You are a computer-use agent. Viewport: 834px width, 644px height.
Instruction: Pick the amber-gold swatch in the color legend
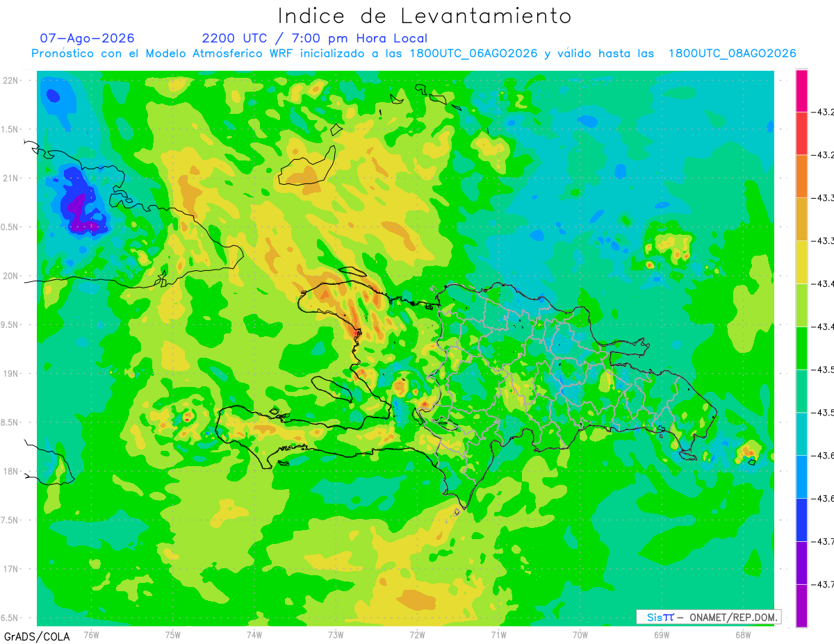tap(801, 219)
